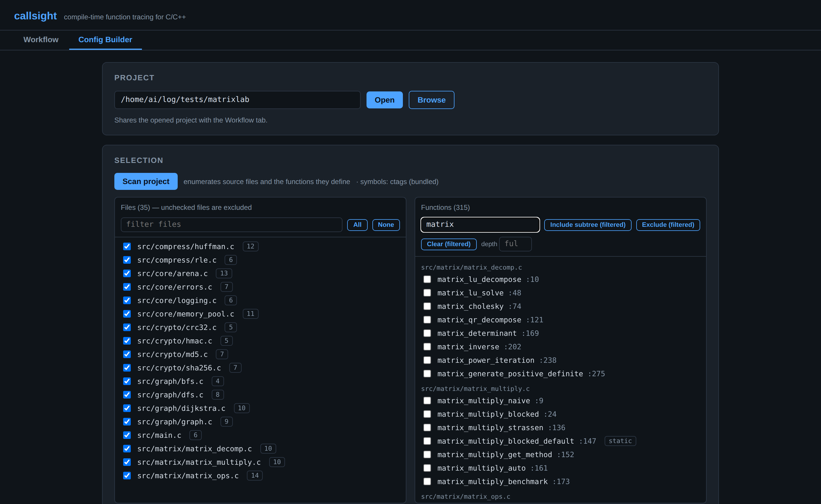Uncheck src/core/logging.c file

pyautogui.click(x=127, y=300)
